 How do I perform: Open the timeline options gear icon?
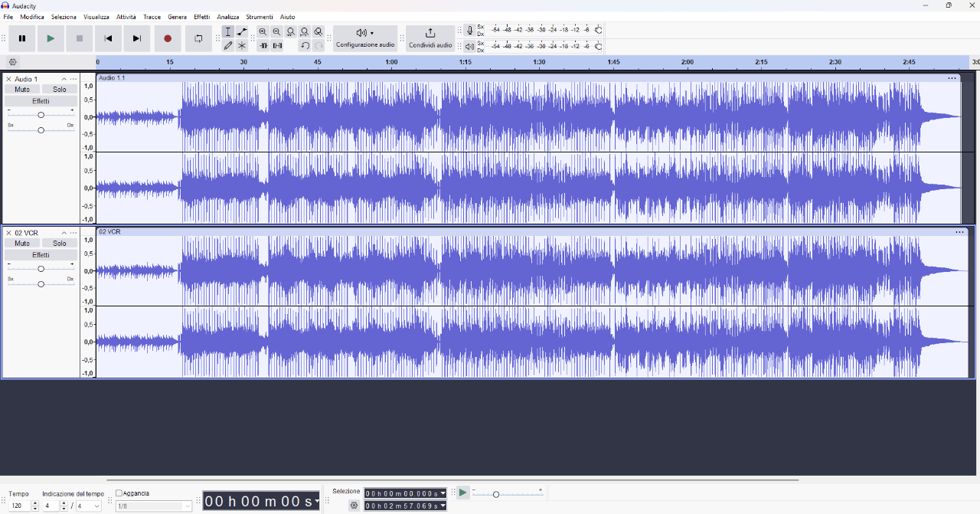tap(12, 62)
